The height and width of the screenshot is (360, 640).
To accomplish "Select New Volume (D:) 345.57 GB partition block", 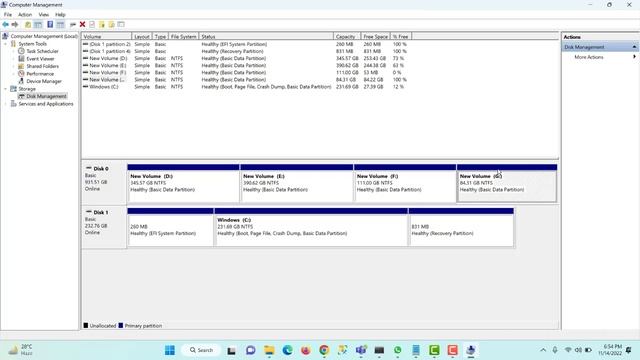I will coord(183,183).
